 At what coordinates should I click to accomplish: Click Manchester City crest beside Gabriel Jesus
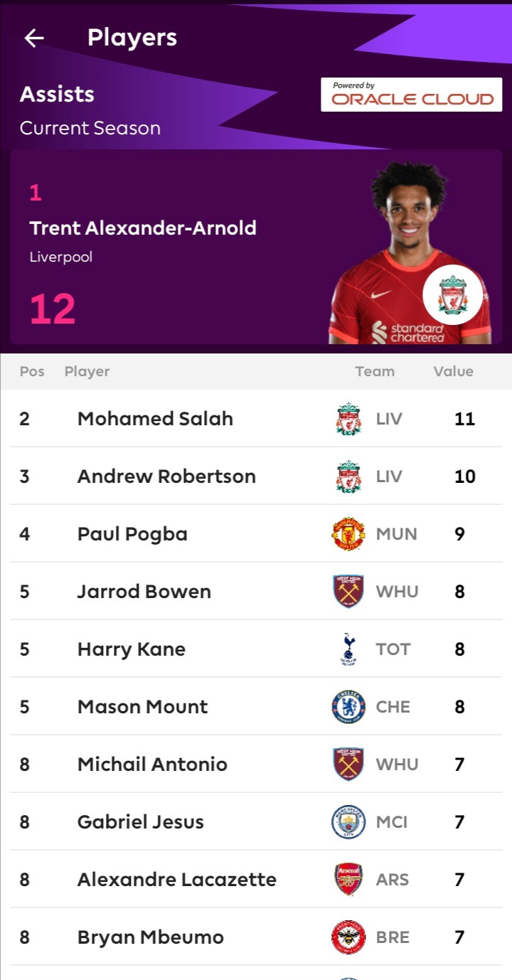point(348,822)
